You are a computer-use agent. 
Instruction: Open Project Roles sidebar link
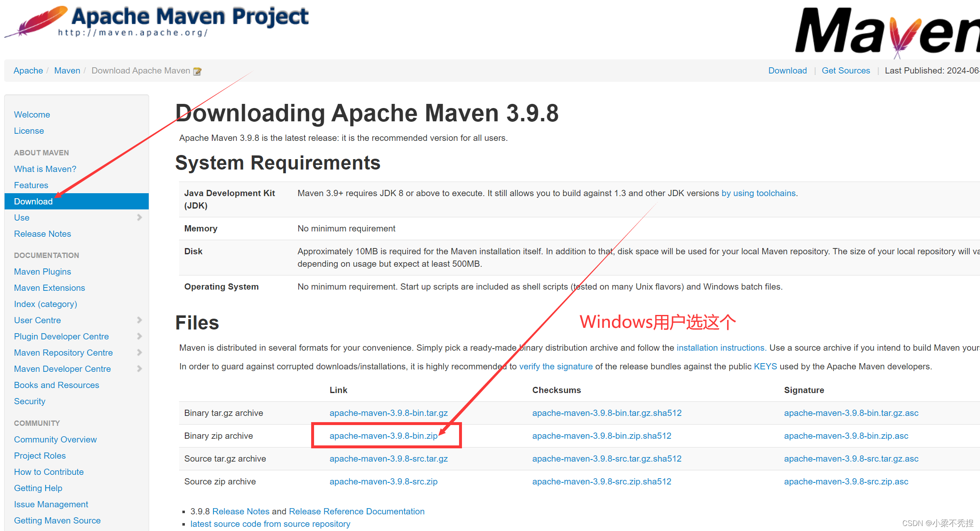coord(40,456)
